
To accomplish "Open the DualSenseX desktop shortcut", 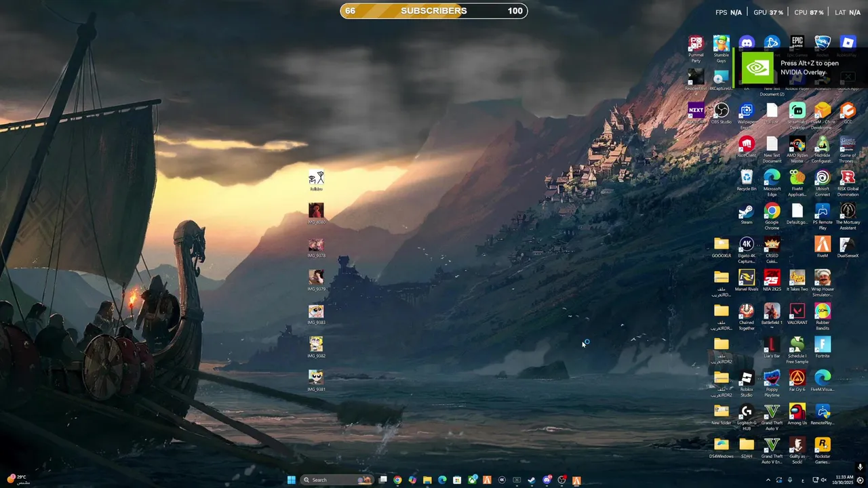I will tap(848, 247).
